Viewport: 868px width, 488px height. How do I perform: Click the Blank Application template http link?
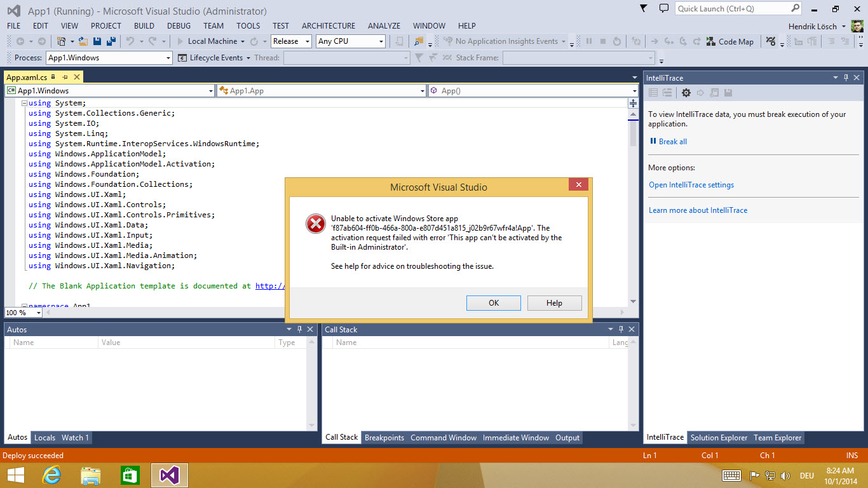tap(270, 286)
